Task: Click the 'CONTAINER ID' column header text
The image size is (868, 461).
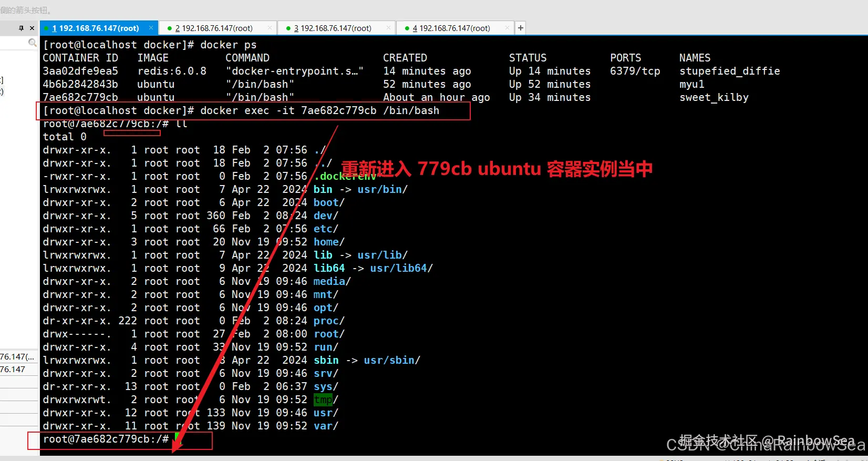Action: pos(80,58)
